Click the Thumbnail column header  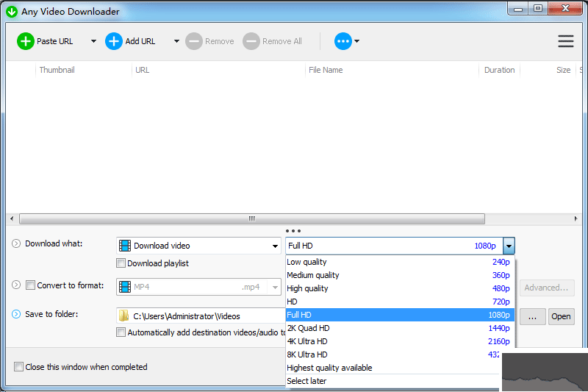57,70
